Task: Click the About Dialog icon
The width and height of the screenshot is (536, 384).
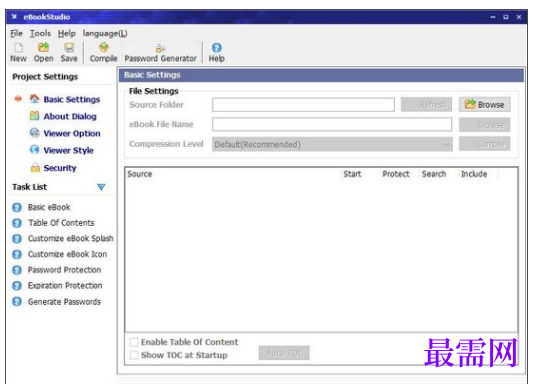Action: point(34,116)
